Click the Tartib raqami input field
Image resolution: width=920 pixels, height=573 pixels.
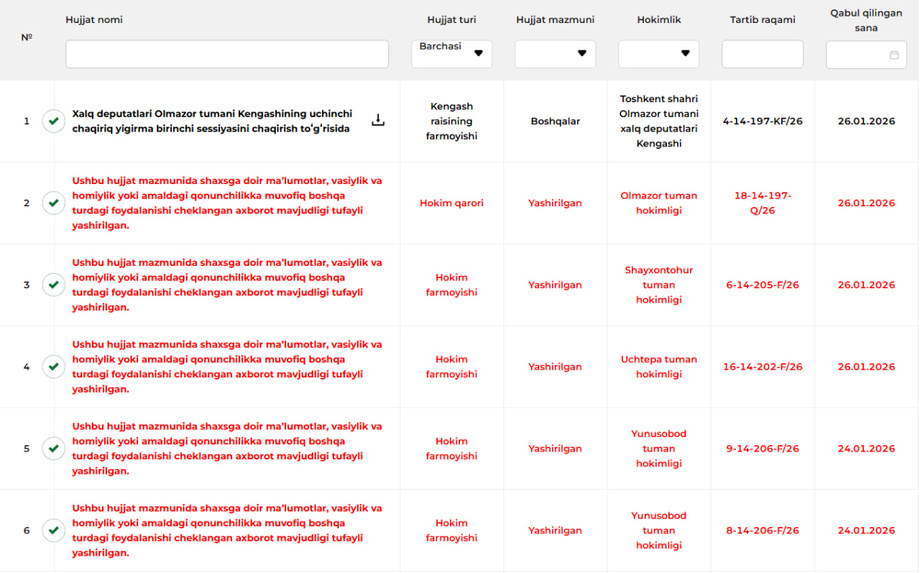[x=762, y=54]
